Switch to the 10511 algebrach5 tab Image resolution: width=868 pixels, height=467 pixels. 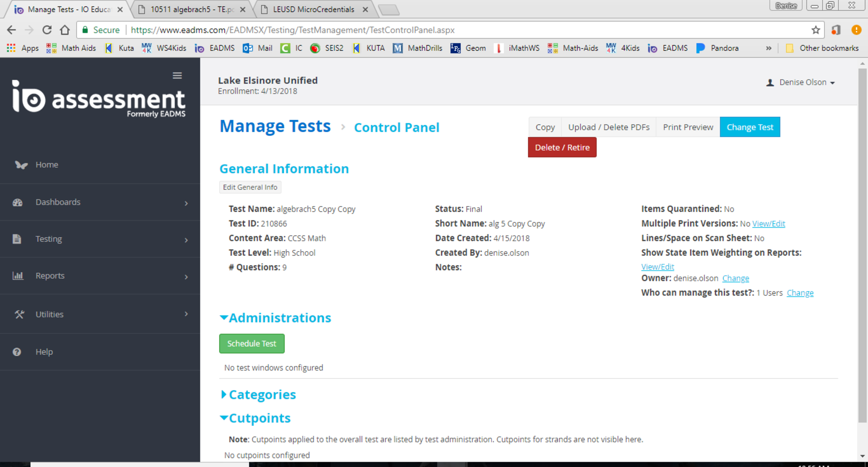192,9
